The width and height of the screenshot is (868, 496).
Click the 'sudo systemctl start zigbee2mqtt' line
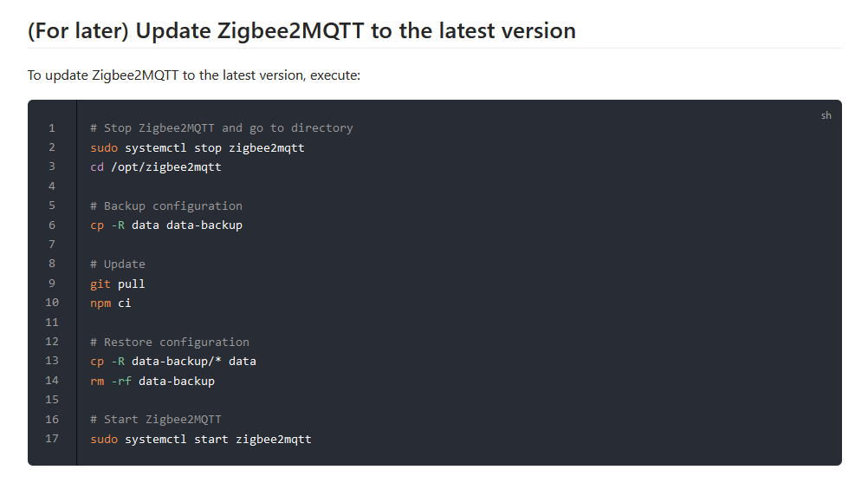[201, 440]
